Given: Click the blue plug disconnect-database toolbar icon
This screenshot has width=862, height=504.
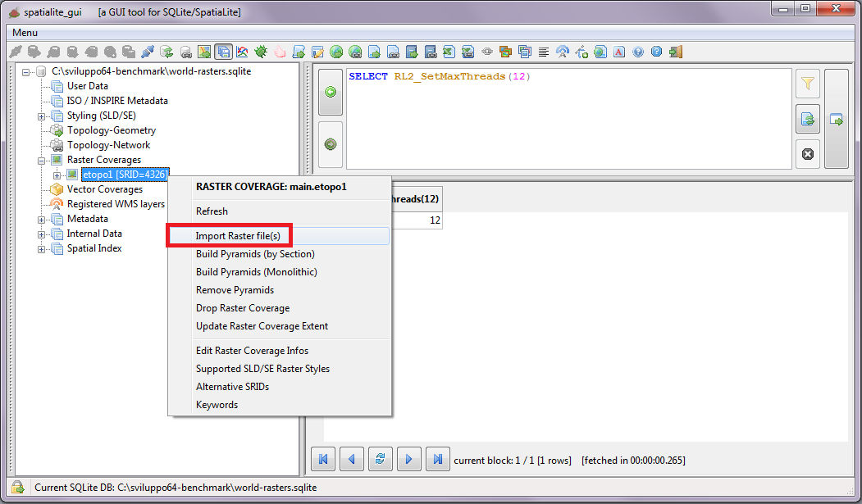Looking at the screenshot, I should point(148,52).
